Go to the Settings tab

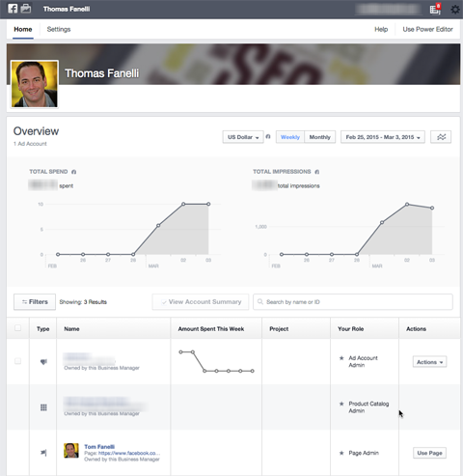click(x=59, y=30)
